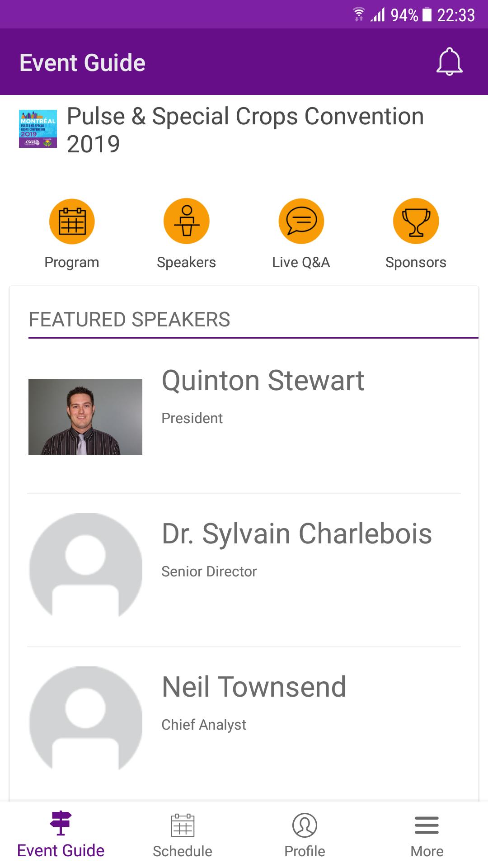Open Dr. Sylvain Charlebois' speaker page
Viewport: 488px width, 868px height.
tap(296, 534)
